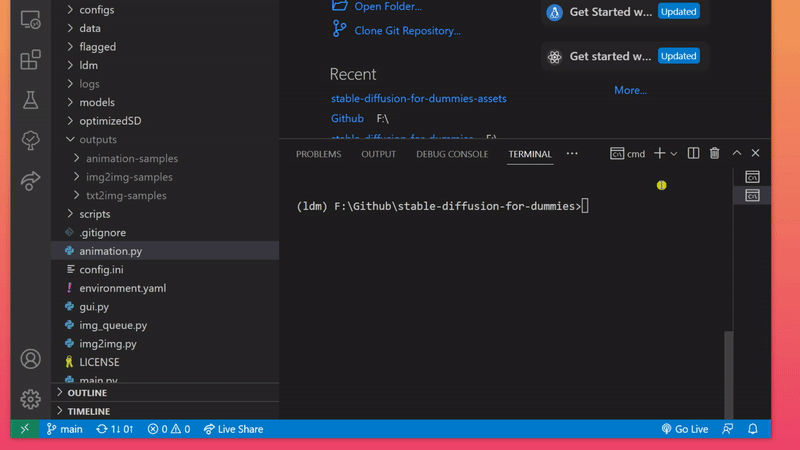The image size is (800, 450).
Task: Close the terminal panel
Action: [x=756, y=153]
